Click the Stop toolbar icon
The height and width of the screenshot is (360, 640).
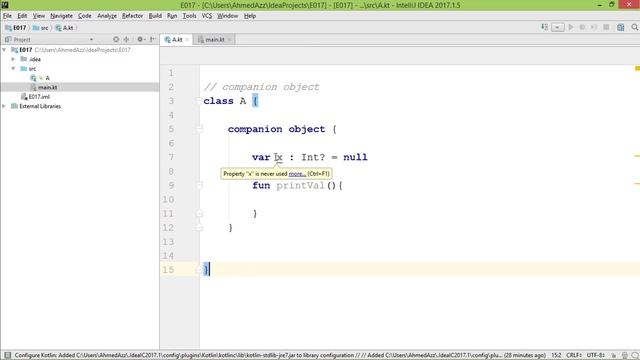(x=606, y=27)
